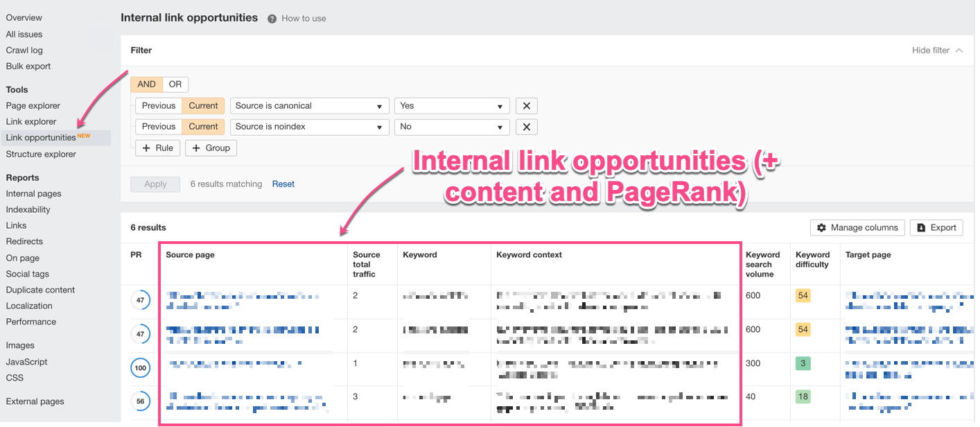980x427 pixels.
Task: Click the Target page column header
Action: click(x=868, y=255)
